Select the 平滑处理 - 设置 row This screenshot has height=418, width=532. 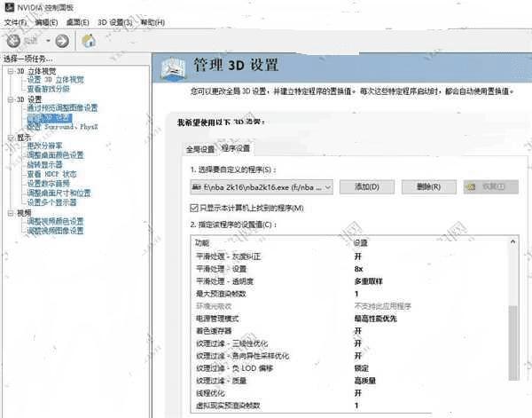[x=349, y=269]
